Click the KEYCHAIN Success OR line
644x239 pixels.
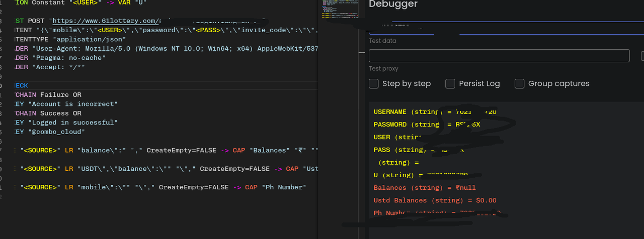pyautogui.click(x=48, y=113)
